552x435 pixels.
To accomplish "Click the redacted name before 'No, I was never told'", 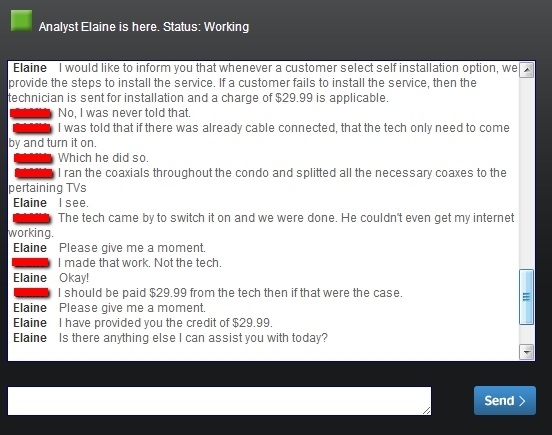I will point(31,113).
